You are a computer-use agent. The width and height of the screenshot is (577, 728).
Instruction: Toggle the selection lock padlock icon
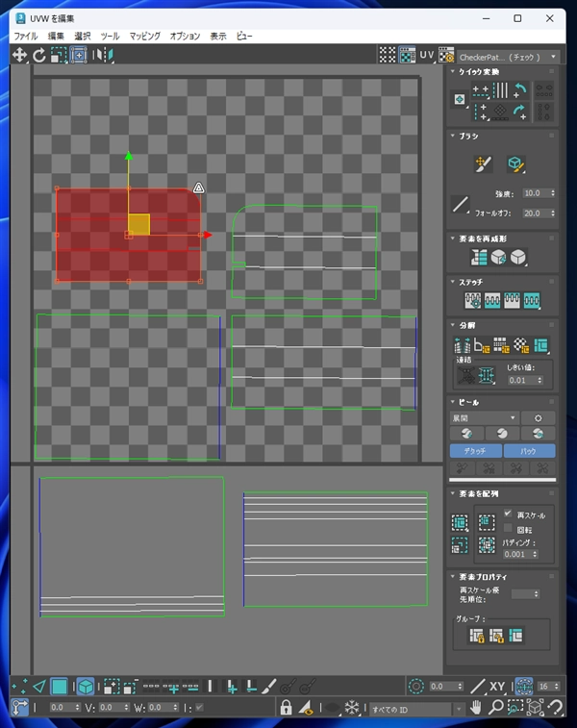pyautogui.click(x=286, y=708)
